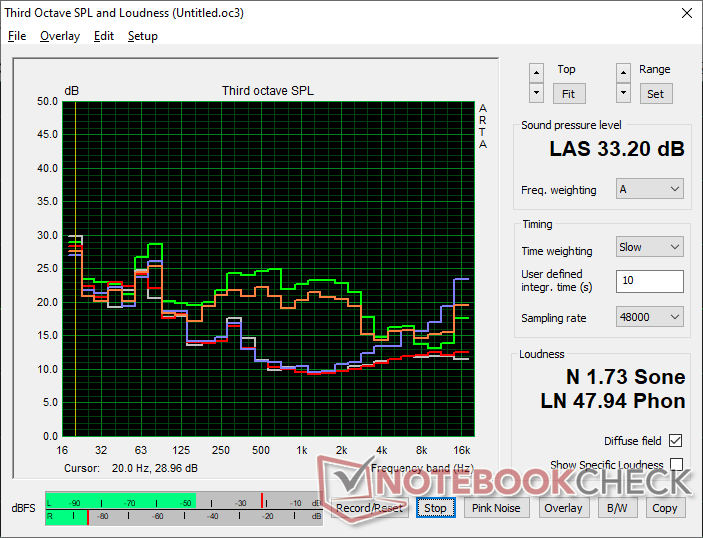Image resolution: width=703 pixels, height=538 pixels.
Task: Enable Show Specific Loudness checkbox
Action: click(676, 465)
